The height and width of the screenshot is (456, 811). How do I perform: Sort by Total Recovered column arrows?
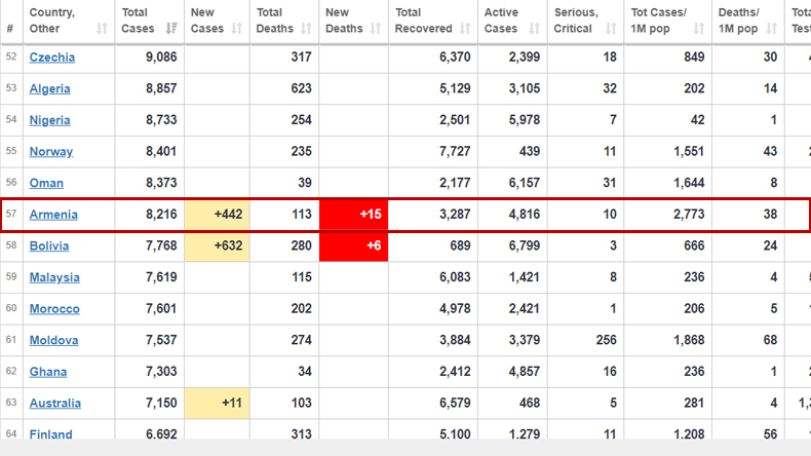465,28
